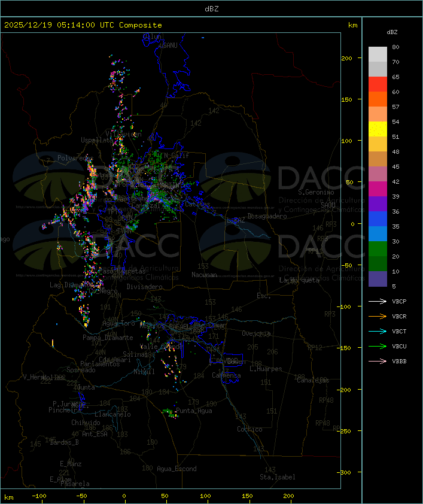Pick the purple 36-39 dBZ legend swatch
Viewport: 423px width, 504px height.
[378, 204]
